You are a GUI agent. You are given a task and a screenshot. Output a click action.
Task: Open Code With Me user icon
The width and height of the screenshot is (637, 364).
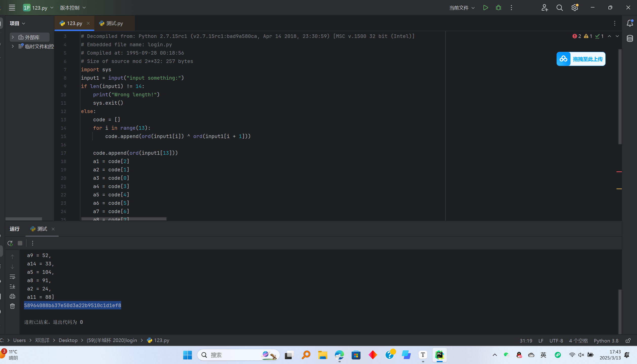click(544, 8)
